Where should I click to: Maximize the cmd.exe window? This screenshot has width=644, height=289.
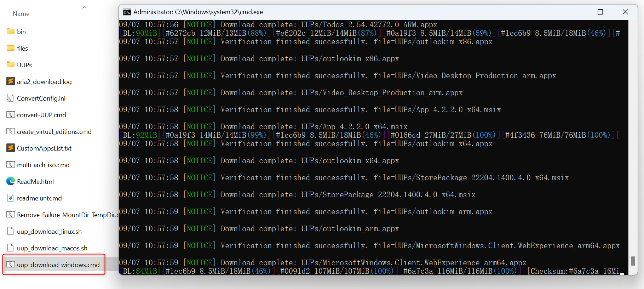[x=600, y=12]
